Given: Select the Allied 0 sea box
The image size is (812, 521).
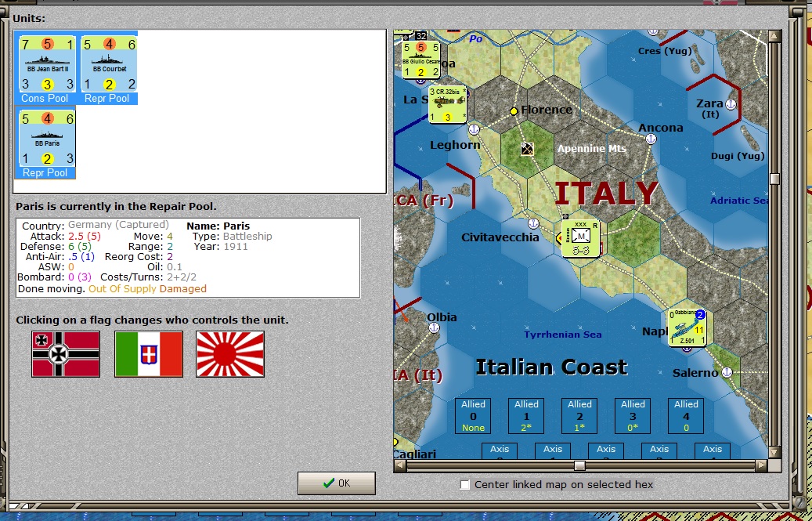Looking at the screenshot, I should point(473,416).
